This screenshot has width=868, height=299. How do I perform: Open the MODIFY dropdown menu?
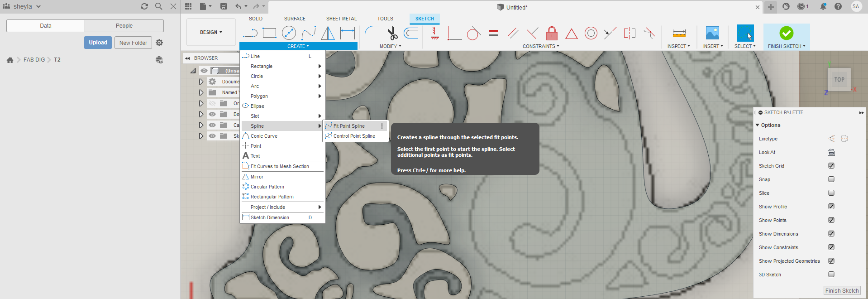(391, 46)
